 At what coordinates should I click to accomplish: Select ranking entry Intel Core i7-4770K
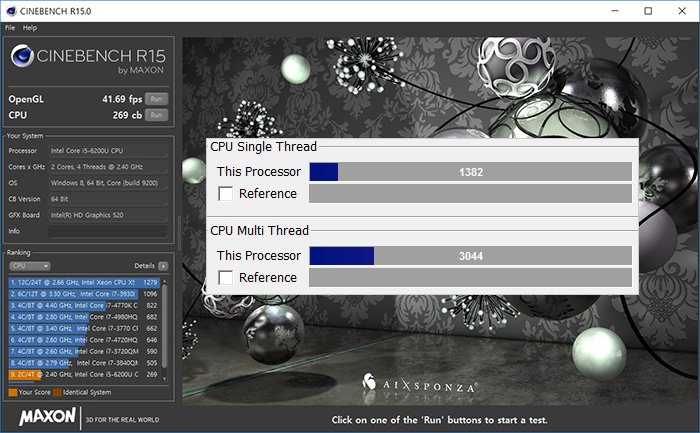(84, 306)
